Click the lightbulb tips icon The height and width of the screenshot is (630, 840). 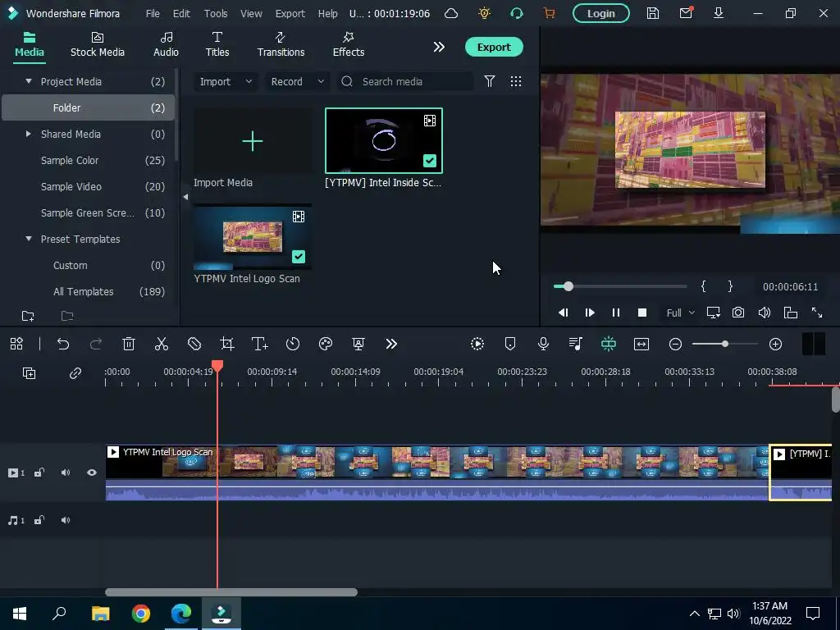tap(484, 13)
